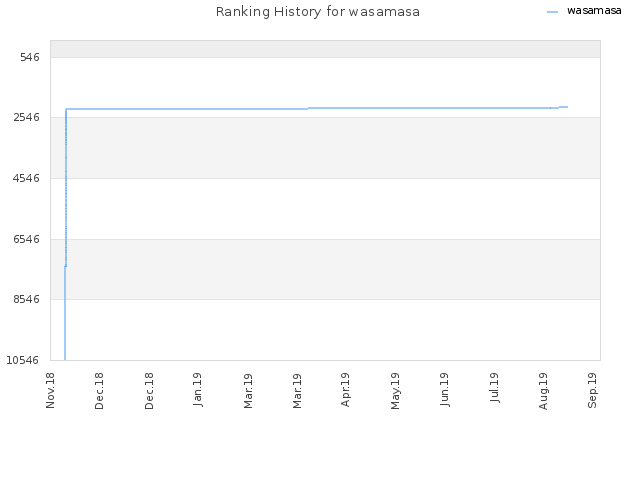The height and width of the screenshot is (480, 640).
Task: Click the x-axis label Apr.19
Action: click(345, 390)
